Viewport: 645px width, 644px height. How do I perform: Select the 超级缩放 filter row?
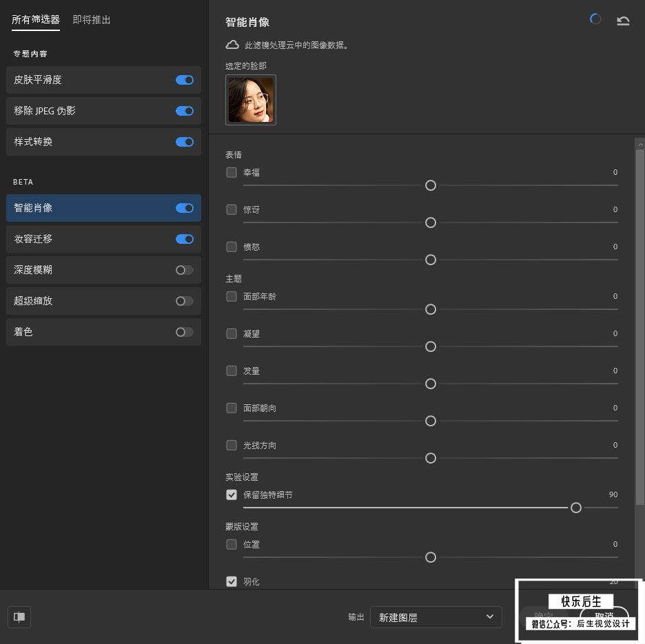[103, 301]
